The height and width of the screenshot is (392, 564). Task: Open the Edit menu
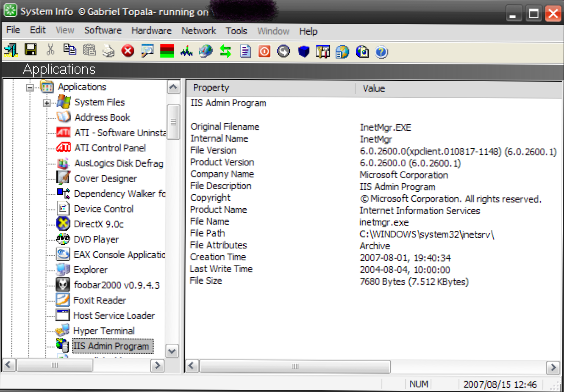tap(38, 30)
